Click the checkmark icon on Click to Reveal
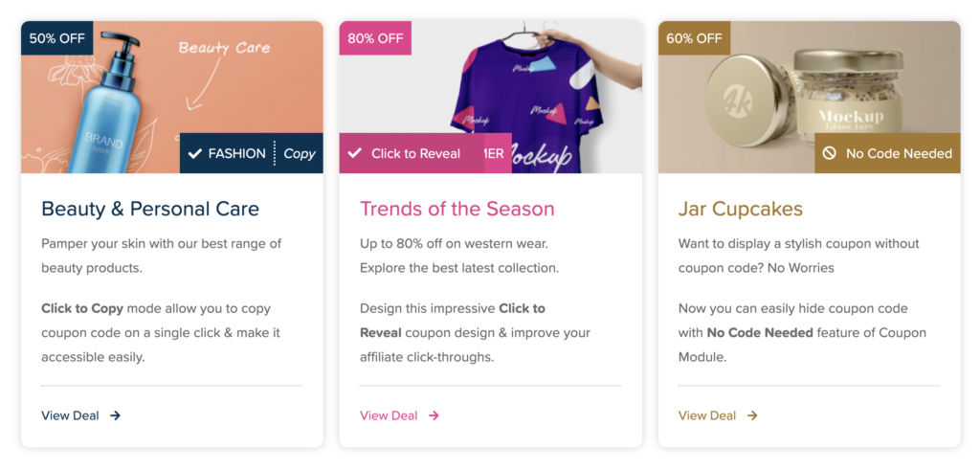 coord(355,153)
